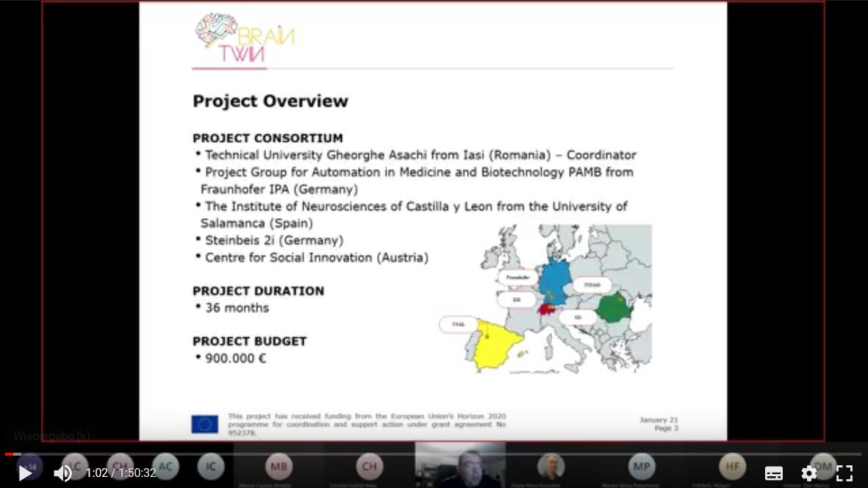Click the +14 more participants badge
The width and height of the screenshot is (868, 488).
[29, 467]
